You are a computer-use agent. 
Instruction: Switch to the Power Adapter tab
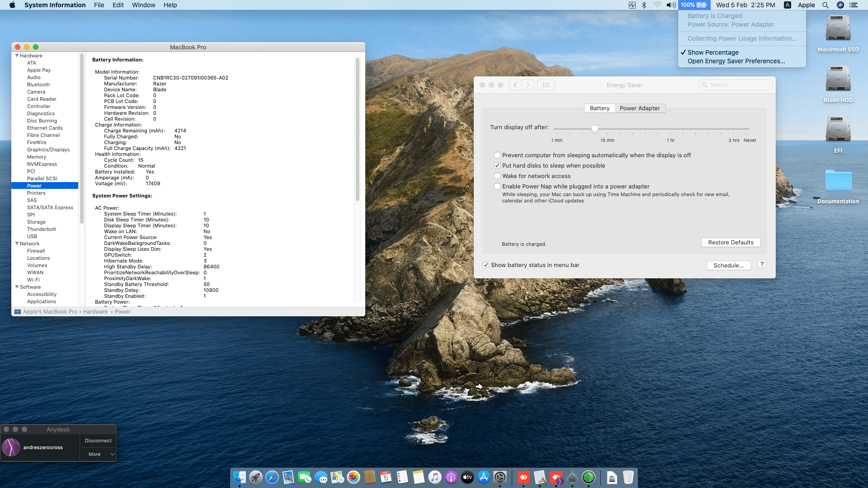639,108
